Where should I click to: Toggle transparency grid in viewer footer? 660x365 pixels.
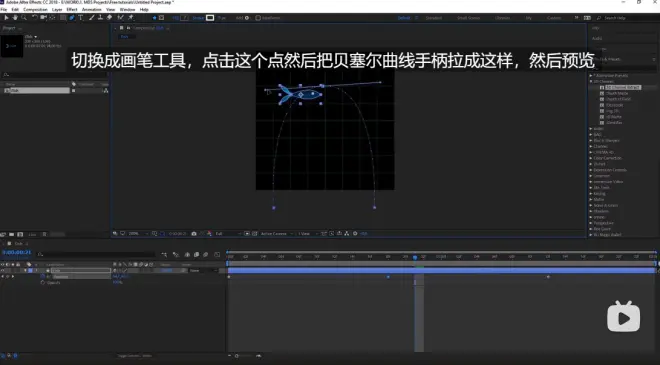(254, 234)
